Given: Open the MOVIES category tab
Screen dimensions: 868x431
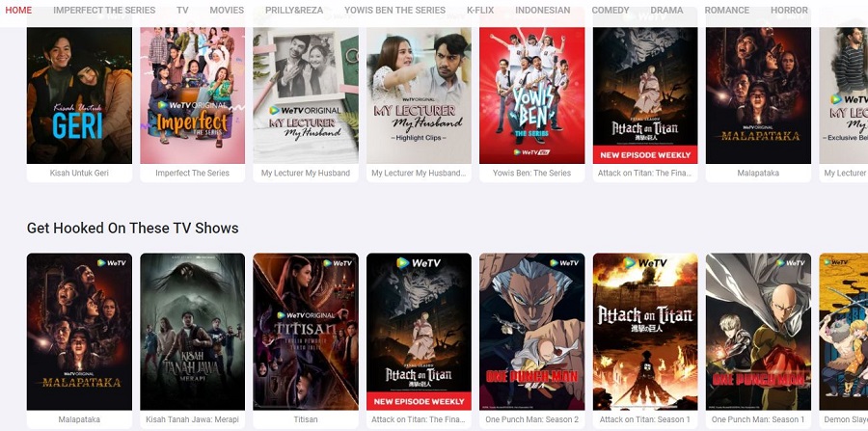Looking at the screenshot, I should pyautogui.click(x=227, y=10).
